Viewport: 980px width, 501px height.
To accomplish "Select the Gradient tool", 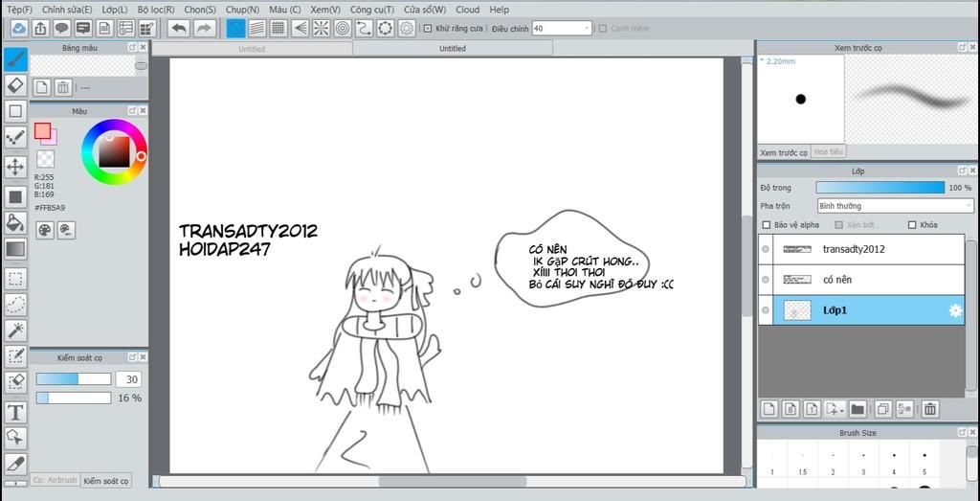I will [x=15, y=249].
